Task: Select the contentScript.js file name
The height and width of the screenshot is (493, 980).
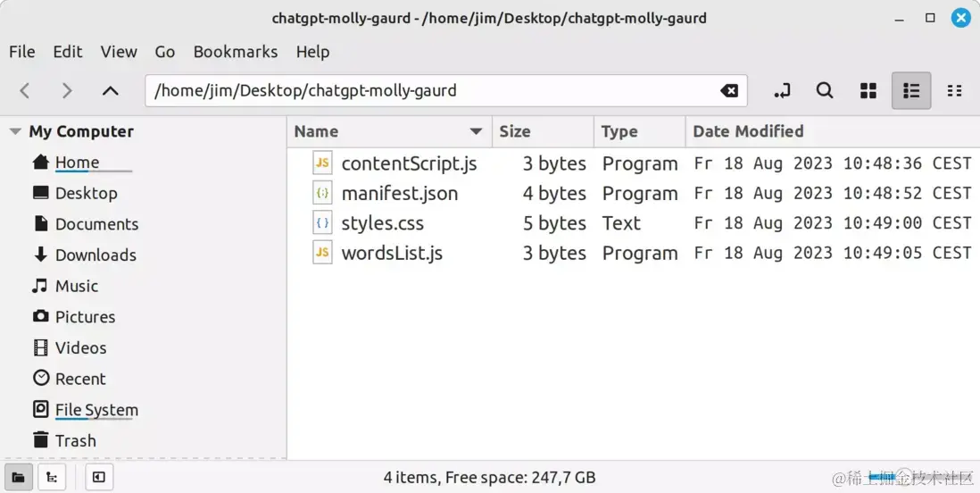Action: [409, 163]
